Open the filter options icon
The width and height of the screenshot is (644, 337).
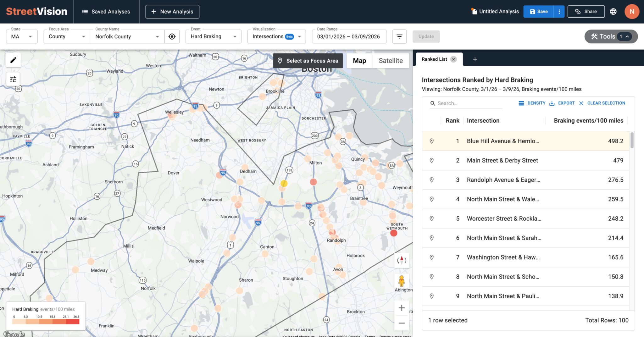[x=399, y=36]
